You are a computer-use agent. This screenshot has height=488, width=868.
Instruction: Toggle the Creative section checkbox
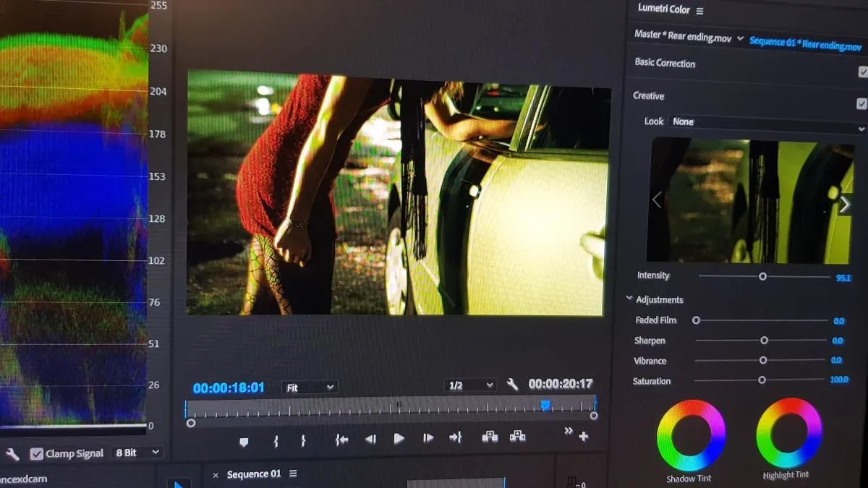coord(862,103)
